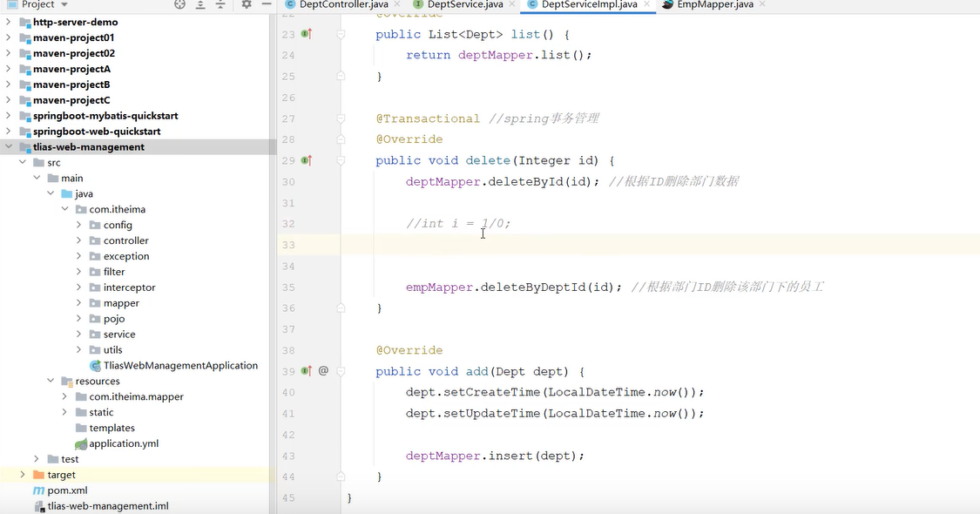Image resolution: width=980 pixels, height=514 pixels.
Task: Select the controller package
Action: (x=125, y=240)
